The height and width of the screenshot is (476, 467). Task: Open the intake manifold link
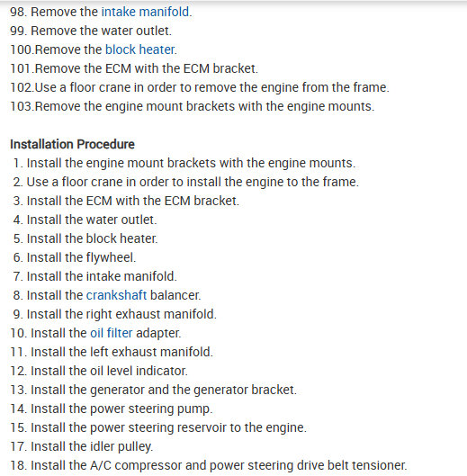pyautogui.click(x=145, y=12)
